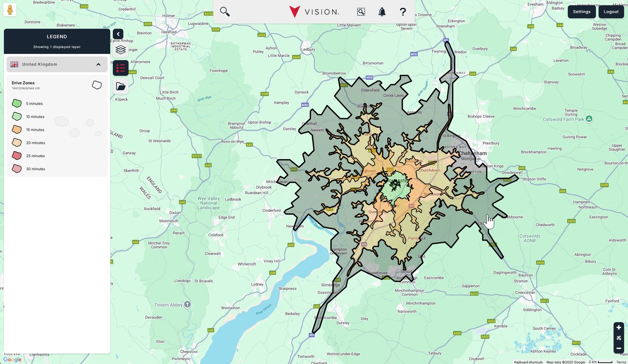
Task: Select the 10 minutes swatch
Action: click(x=16, y=116)
